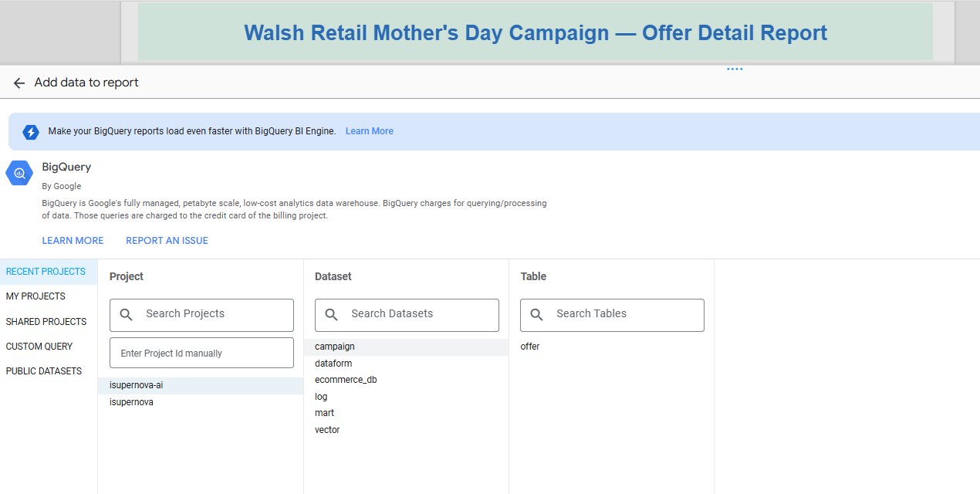Click REPORT AN ISSUE link
The height and width of the screenshot is (494, 980).
click(167, 241)
